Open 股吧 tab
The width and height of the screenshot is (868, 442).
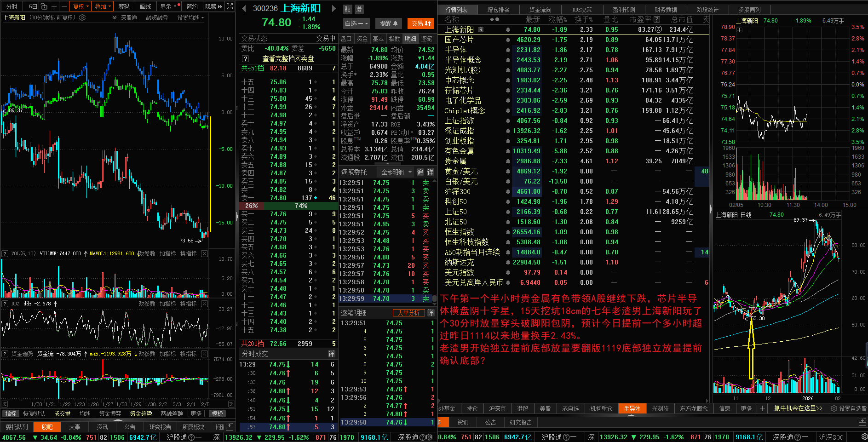coord(47,427)
